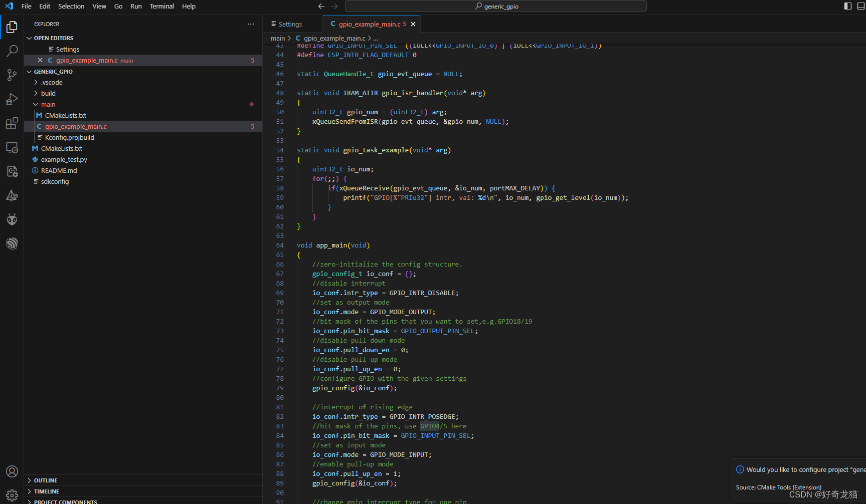Go back with the left arrow
This screenshot has height=504, width=866.
click(321, 6)
